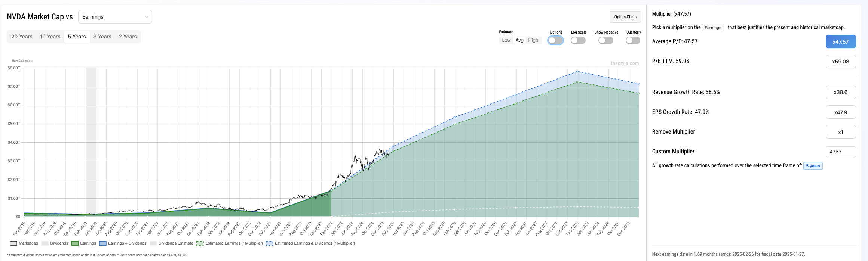This screenshot has width=868, height=261.
Task: Click the Option Chain button
Action: [625, 17]
